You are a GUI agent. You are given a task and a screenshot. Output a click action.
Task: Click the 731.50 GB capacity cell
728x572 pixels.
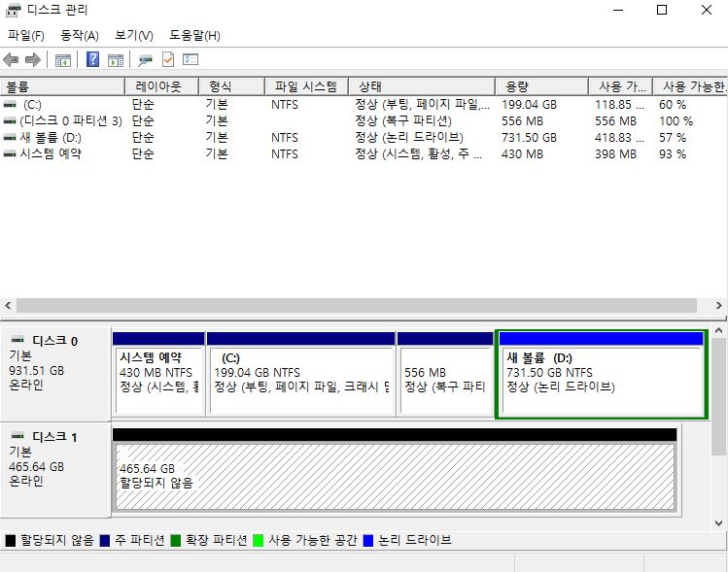coord(529,137)
